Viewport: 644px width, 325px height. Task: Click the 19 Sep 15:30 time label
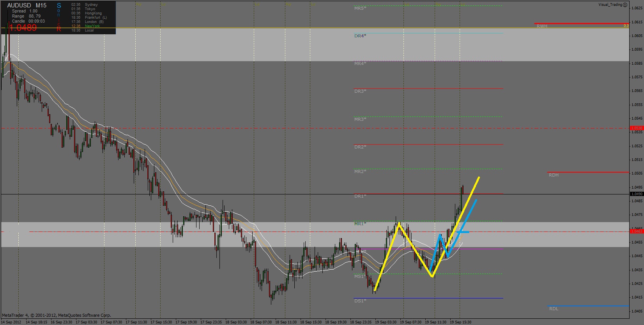click(x=460, y=322)
